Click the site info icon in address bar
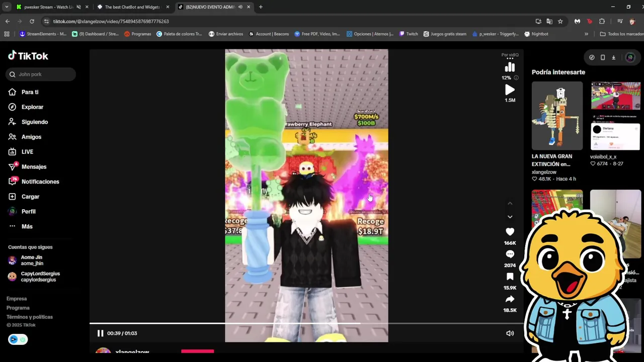 [x=46, y=21]
